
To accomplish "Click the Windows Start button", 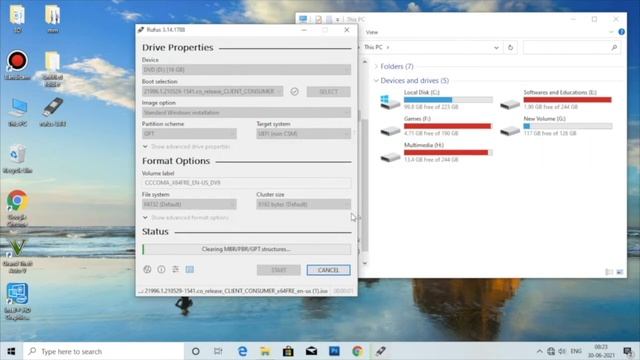I will coord(11,351).
